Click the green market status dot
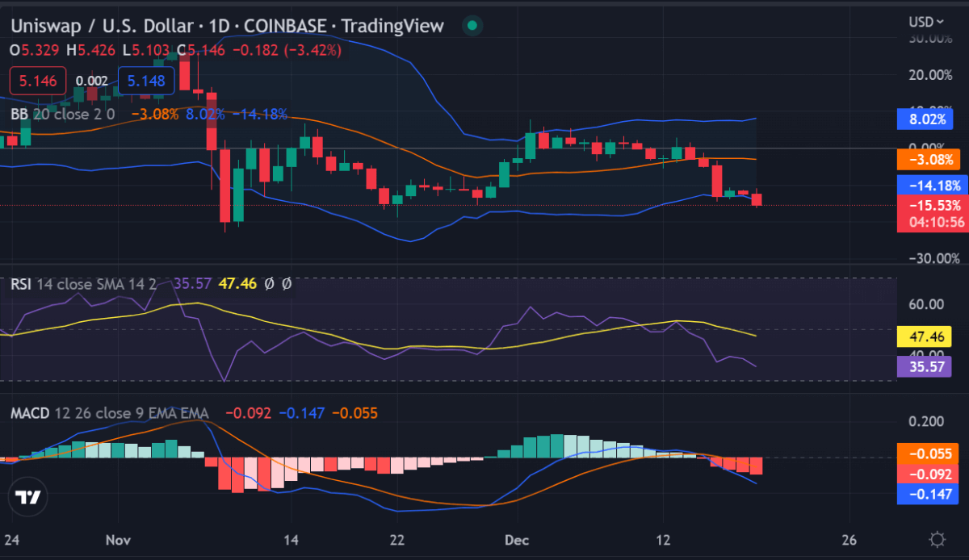 coord(472,26)
